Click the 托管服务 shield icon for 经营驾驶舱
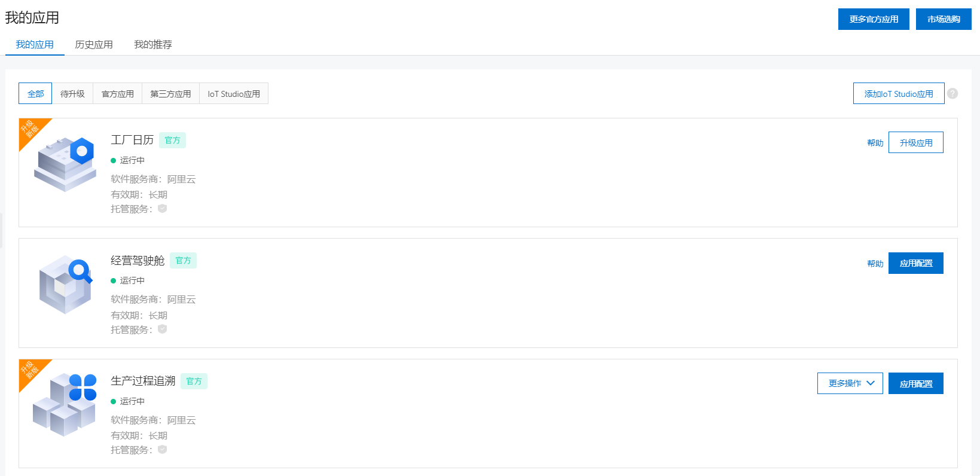This screenshot has height=476, width=980. (x=162, y=329)
